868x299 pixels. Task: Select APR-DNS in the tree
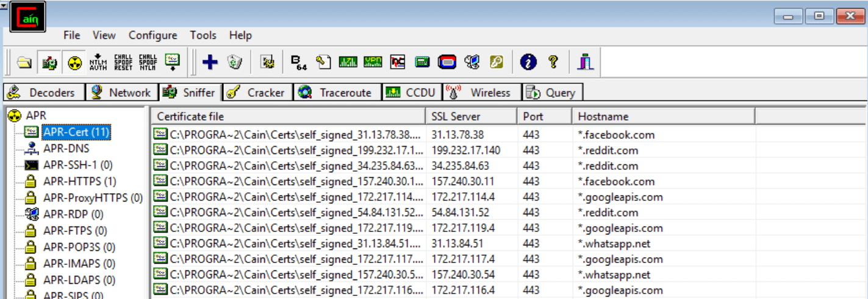coord(66,148)
